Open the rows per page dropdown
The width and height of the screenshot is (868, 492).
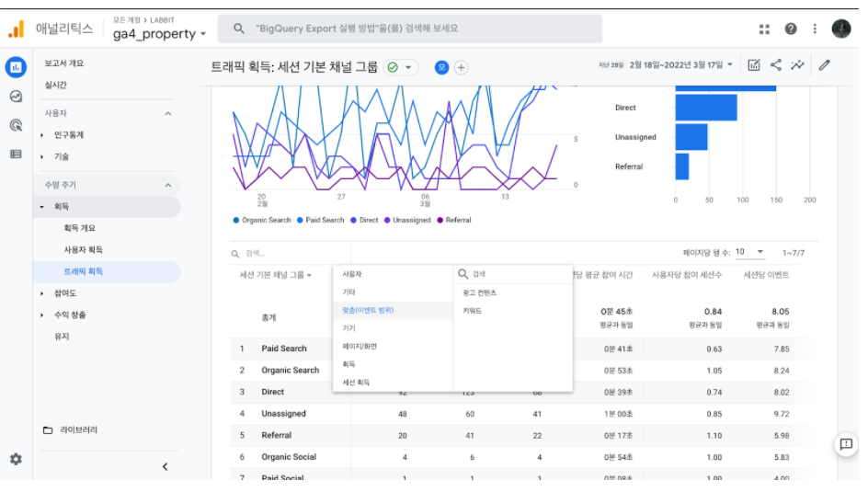click(x=749, y=252)
